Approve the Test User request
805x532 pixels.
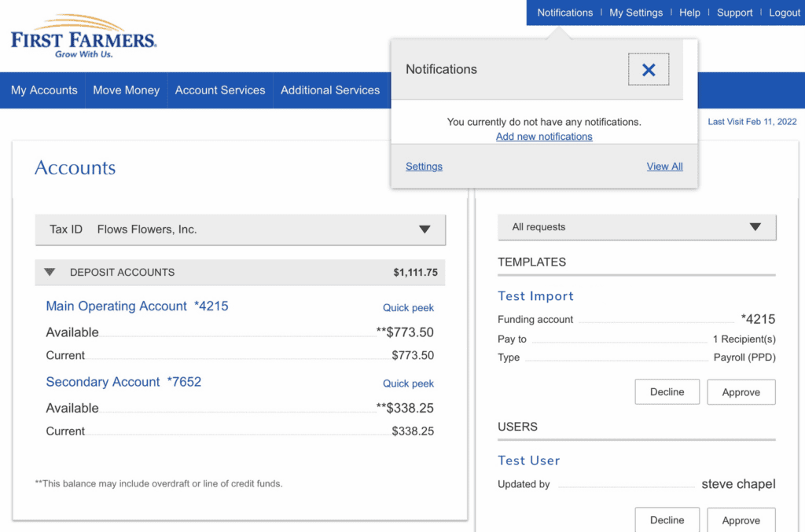pos(741,519)
